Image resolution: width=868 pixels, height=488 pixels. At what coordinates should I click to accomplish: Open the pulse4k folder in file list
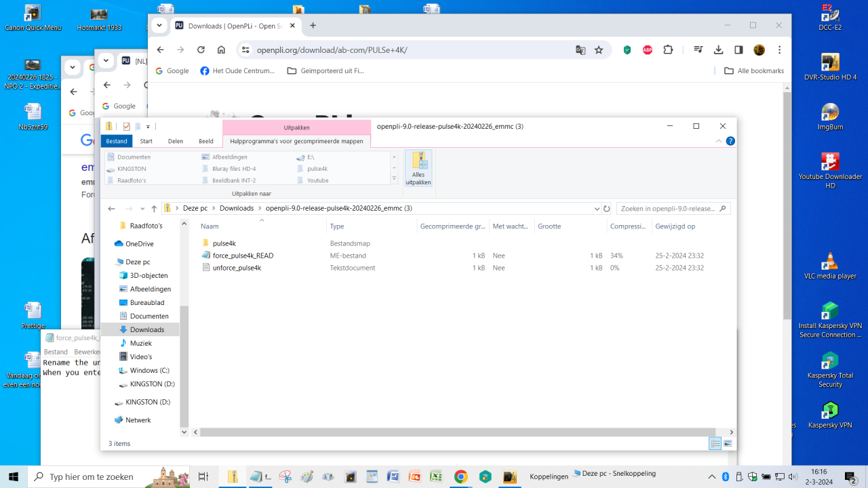coord(224,243)
